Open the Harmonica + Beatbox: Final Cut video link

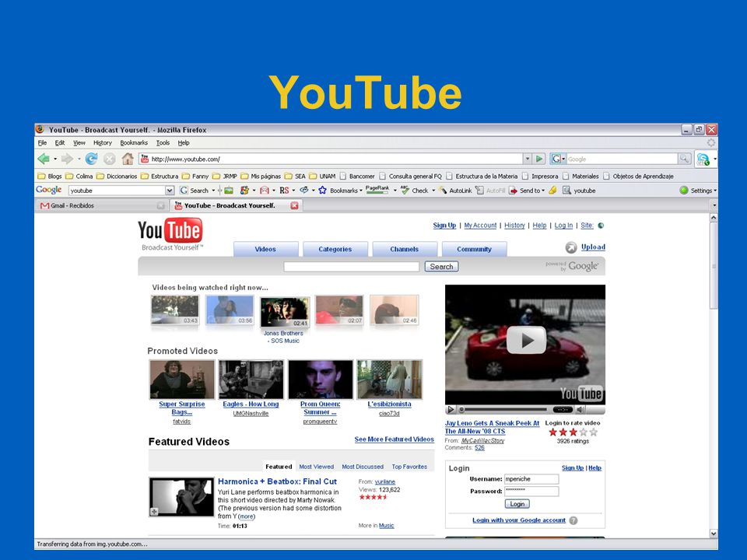277,481
